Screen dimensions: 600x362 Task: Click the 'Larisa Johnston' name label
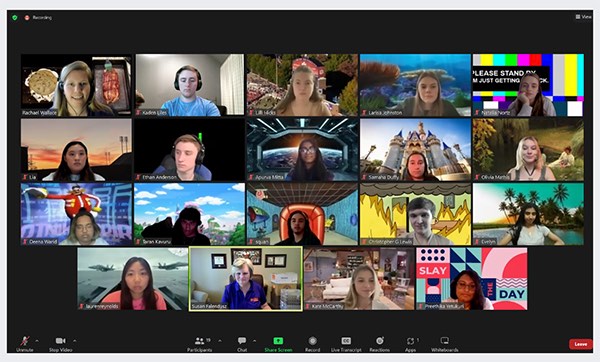coord(385,113)
